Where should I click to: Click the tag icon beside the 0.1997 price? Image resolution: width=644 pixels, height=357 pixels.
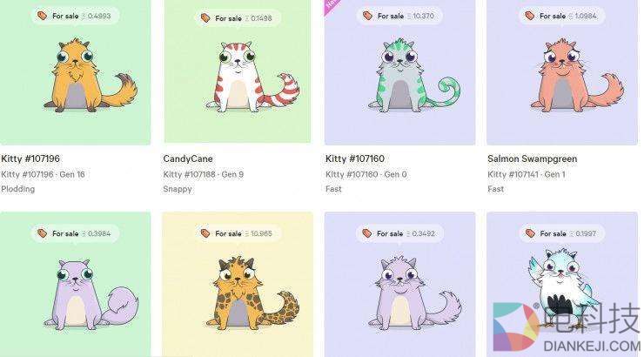pos(530,233)
